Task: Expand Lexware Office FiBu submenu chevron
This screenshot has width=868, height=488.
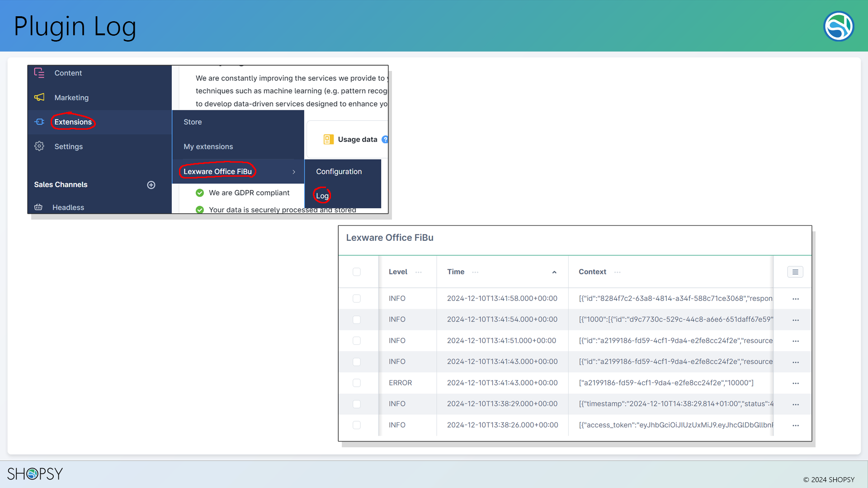Action: [294, 172]
